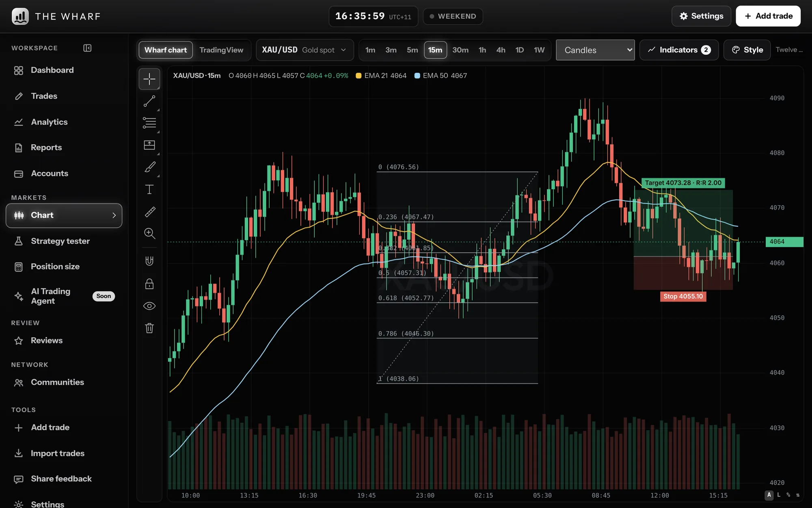This screenshot has width=812, height=508.
Task: Select the 1m timeframe
Action: click(370, 50)
